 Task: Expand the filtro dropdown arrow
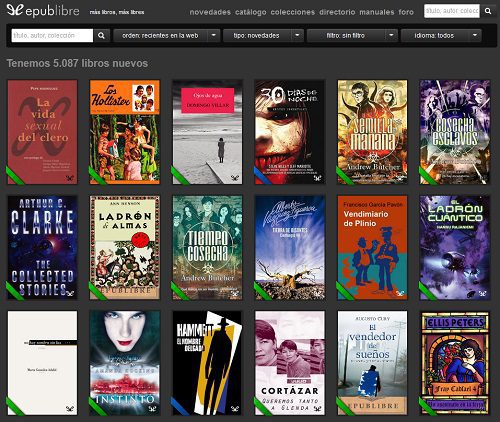tap(391, 35)
